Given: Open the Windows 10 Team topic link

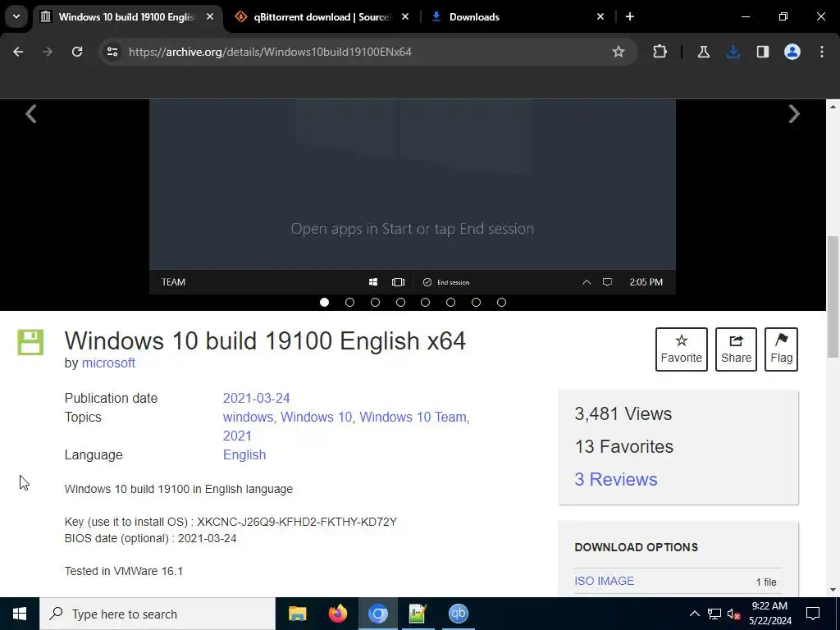Looking at the screenshot, I should (413, 418).
